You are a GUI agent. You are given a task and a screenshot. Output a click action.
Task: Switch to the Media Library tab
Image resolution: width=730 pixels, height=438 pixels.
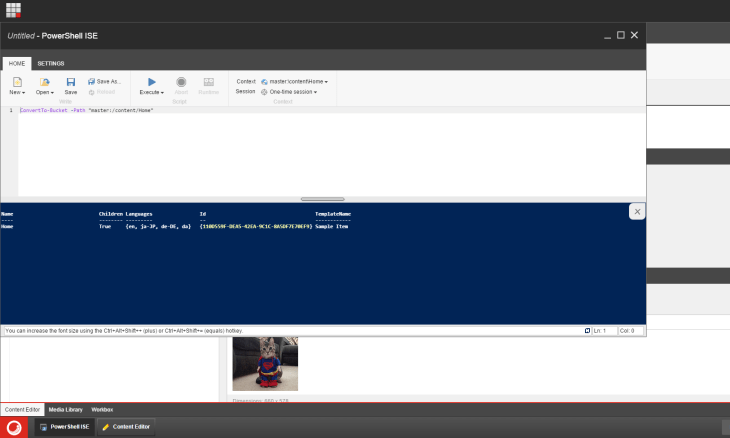(x=67, y=409)
